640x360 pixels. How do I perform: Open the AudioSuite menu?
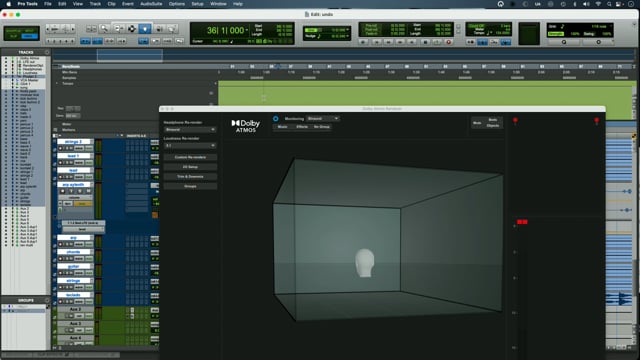click(x=151, y=4)
